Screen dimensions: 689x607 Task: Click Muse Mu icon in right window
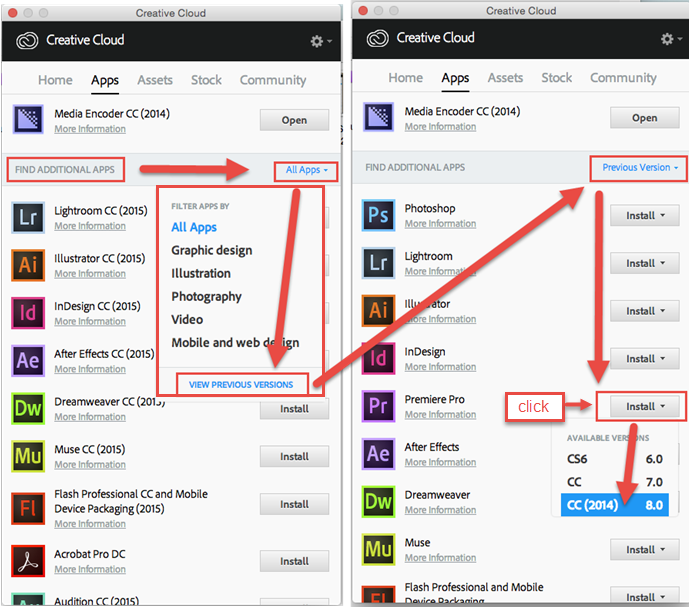[x=378, y=549]
